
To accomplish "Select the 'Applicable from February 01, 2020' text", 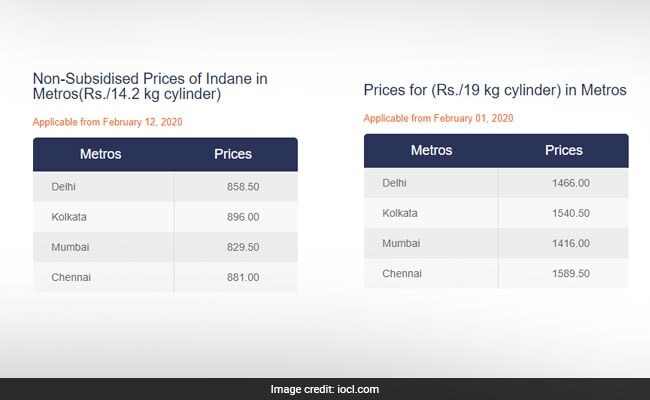I will [438, 118].
